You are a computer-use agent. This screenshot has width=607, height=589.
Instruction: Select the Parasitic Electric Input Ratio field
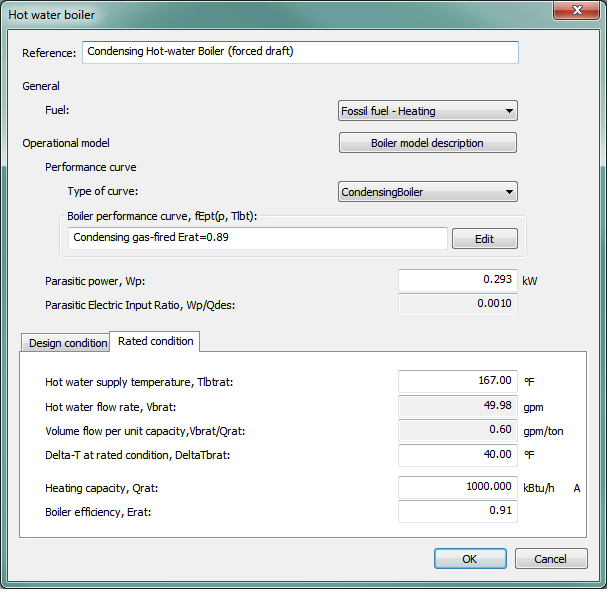(x=457, y=304)
